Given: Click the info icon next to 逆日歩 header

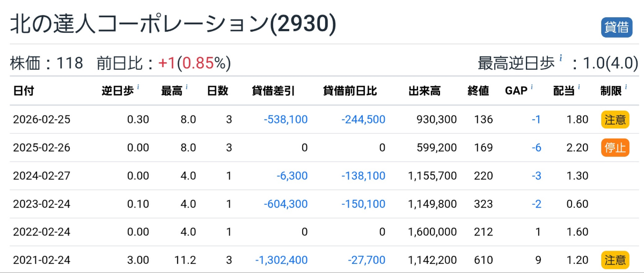Looking at the screenshot, I should coord(138,87).
